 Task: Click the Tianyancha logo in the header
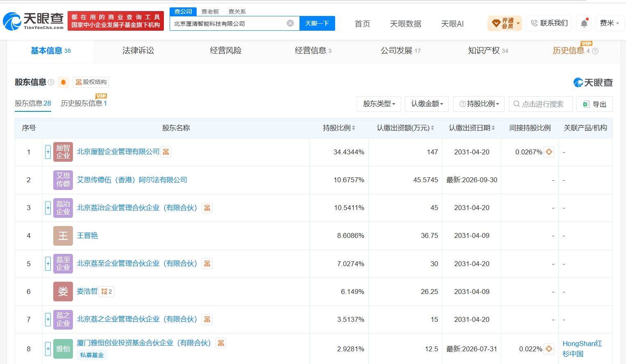click(33, 20)
